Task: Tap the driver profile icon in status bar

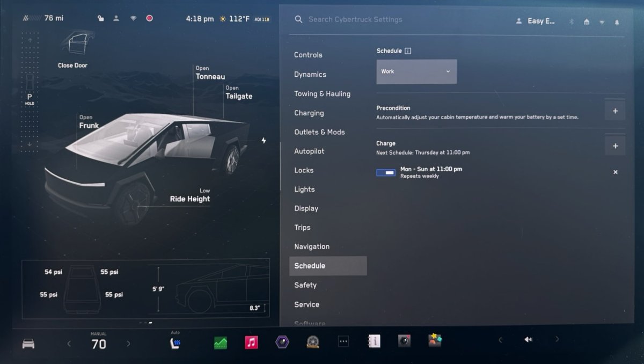Action: click(x=116, y=18)
